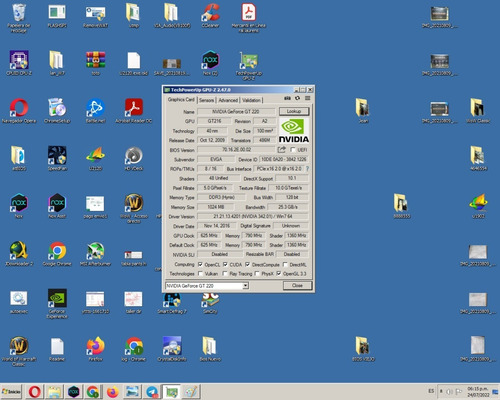Viewport: 500px width, 400px height.
Task: Click the BIOS export share icon
Action: pyautogui.click(x=282, y=149)
